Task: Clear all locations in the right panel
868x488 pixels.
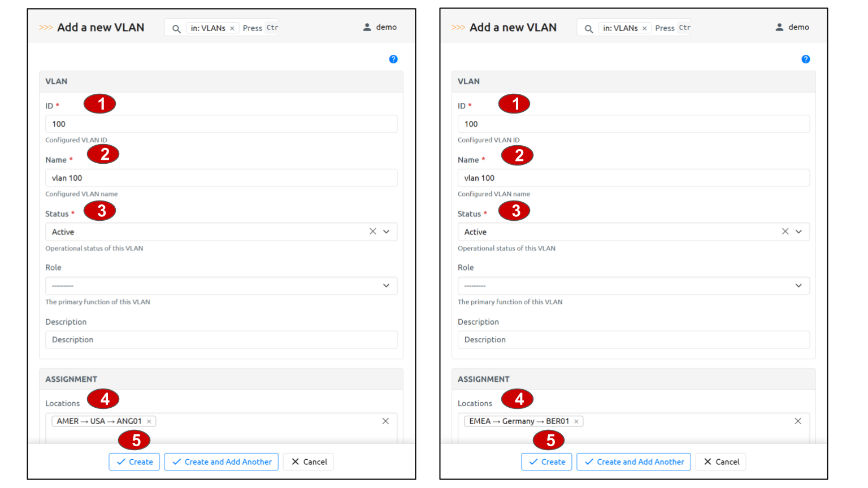Action: (x=798, y=421)
